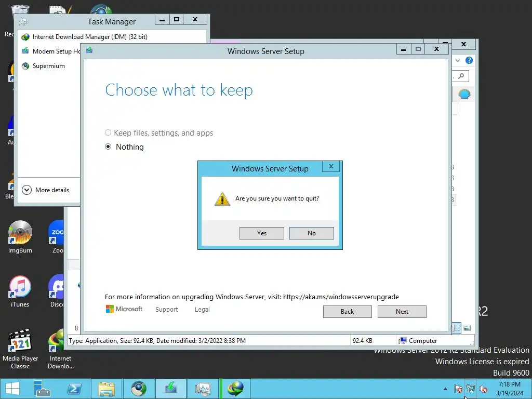Viewport: 532px width, 399px height.
Task: Open Server Manager from the taskbar
Action: (x=42, y=389)
